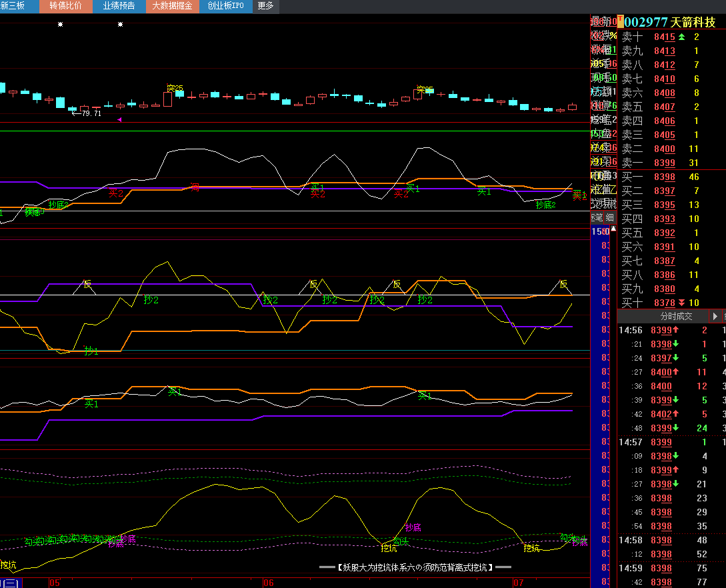Expand the 更多 menu
This screenshot has width=726, height=588.
point(266,6)
